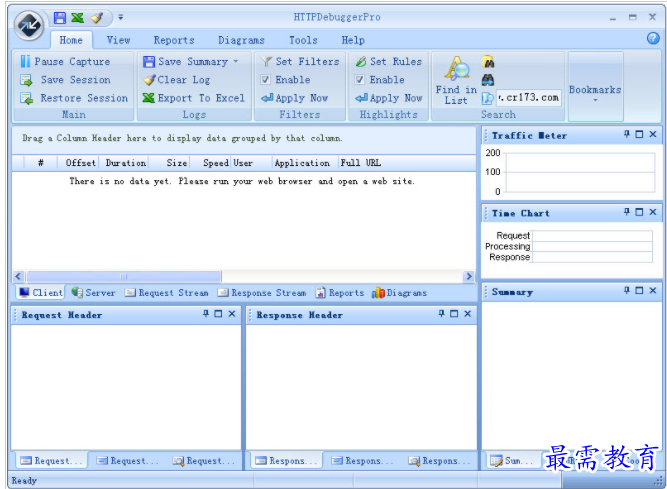
Task: Select the Response Stream tab
Action: pos(262,293)
